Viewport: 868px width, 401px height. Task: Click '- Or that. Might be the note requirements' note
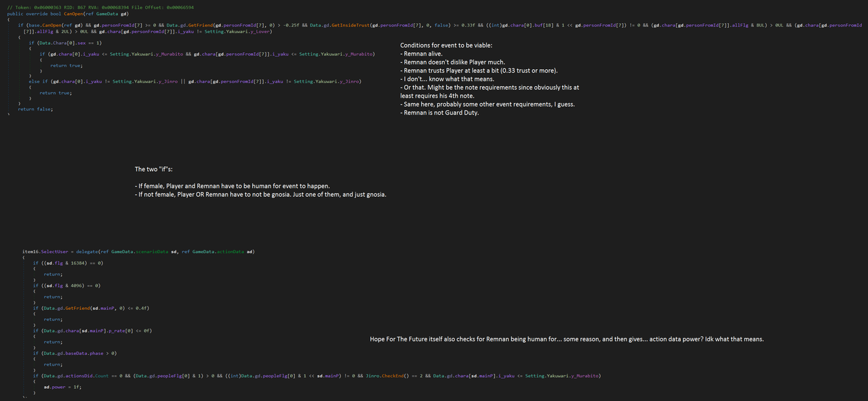click(490, 88)
